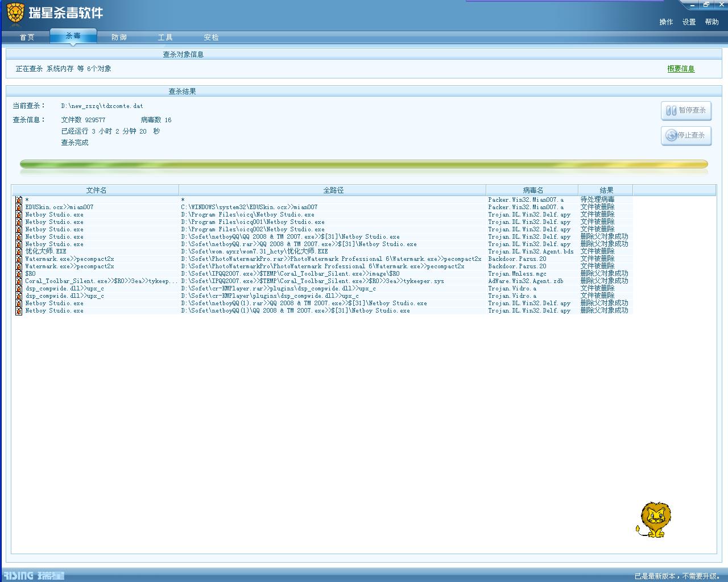The image size is (728, 582).
Task: Select the cr-KMPlayer\plugins\dsp_compwide.dll path cell
Action: click(270, 296)
